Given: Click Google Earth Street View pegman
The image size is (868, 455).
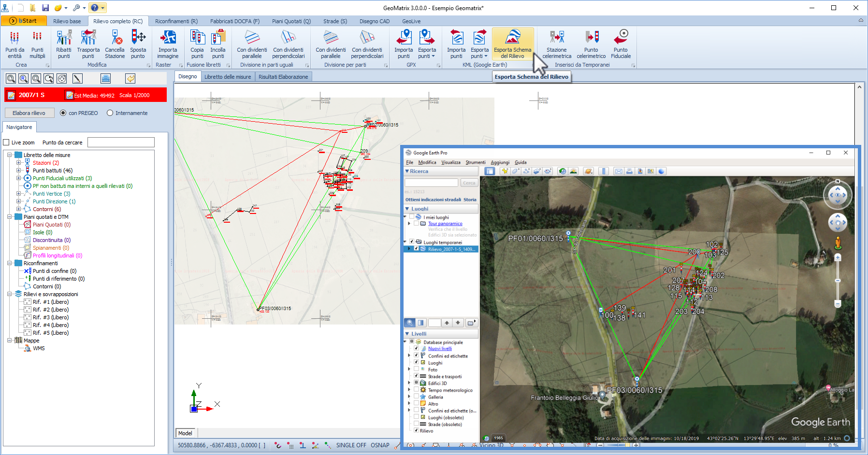Looking at the screenshot, I should (x=838, y=242).
